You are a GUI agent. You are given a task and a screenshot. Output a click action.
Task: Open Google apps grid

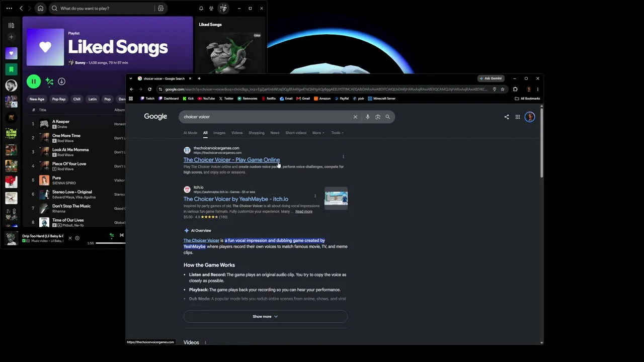(x=518, y=117)
